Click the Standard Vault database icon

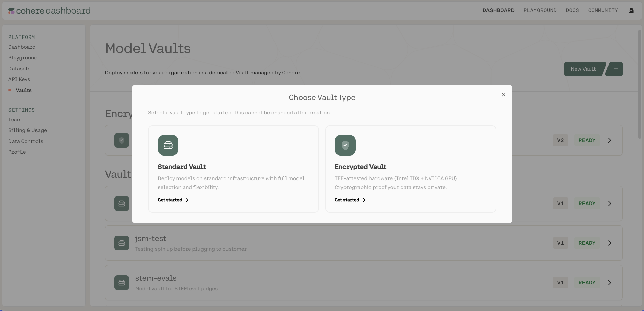click(168, 145)
